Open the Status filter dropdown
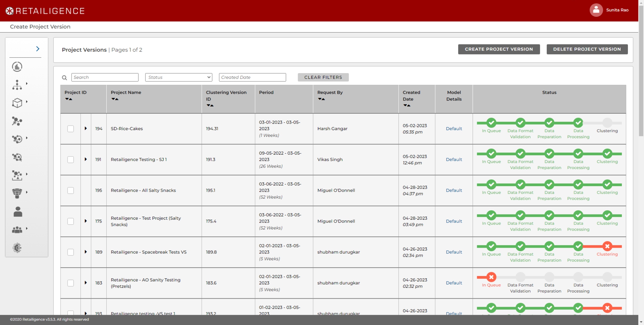 (x=178, y=77)
